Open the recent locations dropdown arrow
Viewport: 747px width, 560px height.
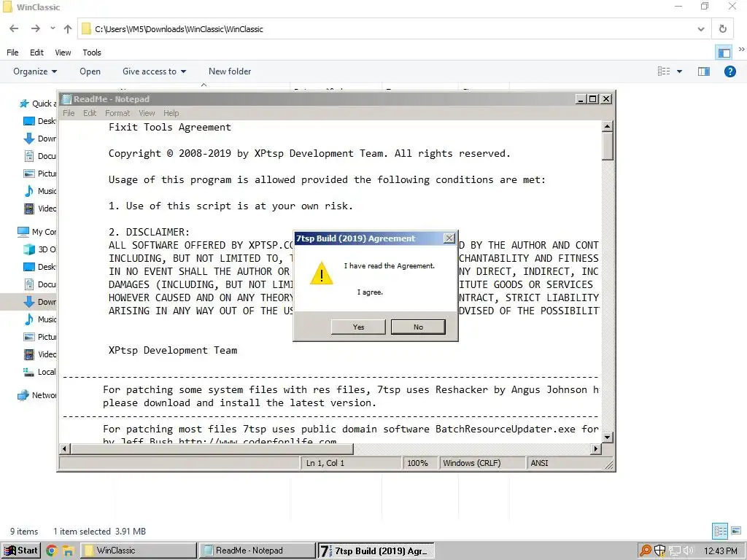point(53,28)
